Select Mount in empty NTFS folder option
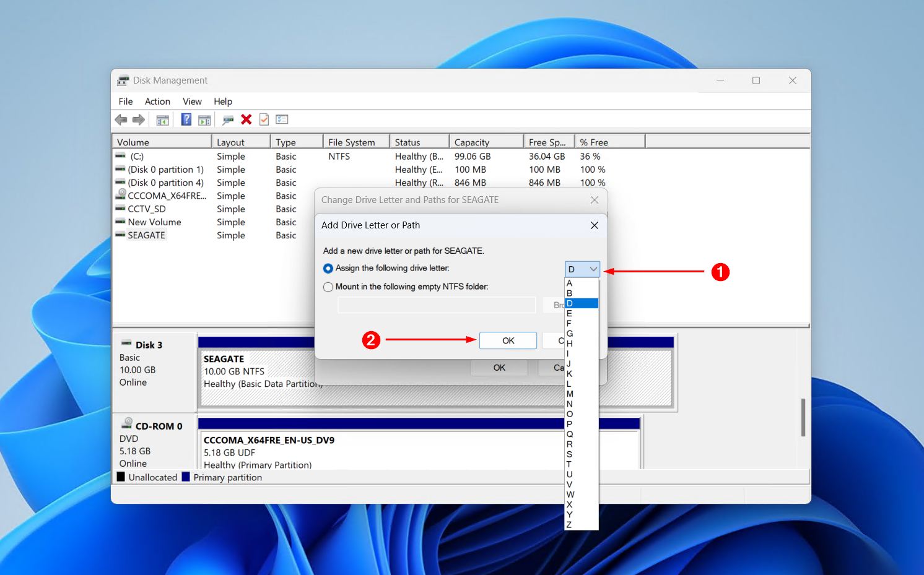The width and height of the screenshot is (924, 575). point(328,287)
